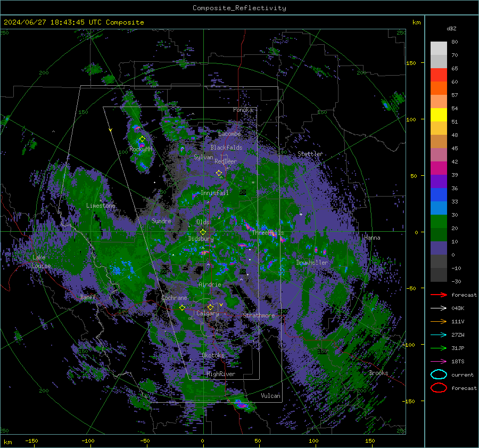Click the yellow diamond marker above RockyMH
The image size is (479, 448).
(142, 139)
